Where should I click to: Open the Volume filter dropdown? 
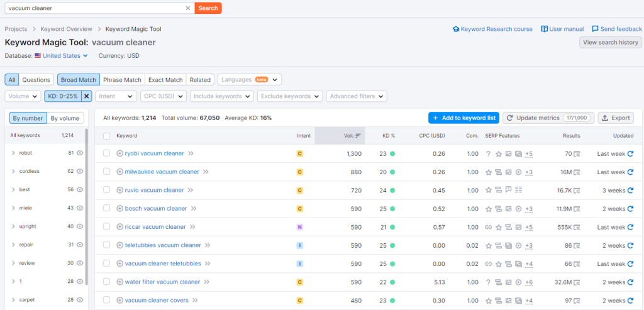pyautogui.click(x=23, y=96)
